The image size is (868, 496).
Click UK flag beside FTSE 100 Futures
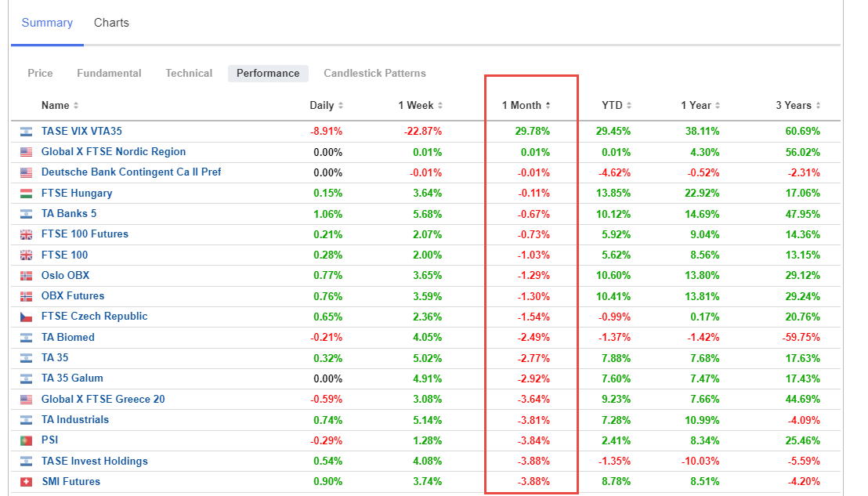pos(26,235)
